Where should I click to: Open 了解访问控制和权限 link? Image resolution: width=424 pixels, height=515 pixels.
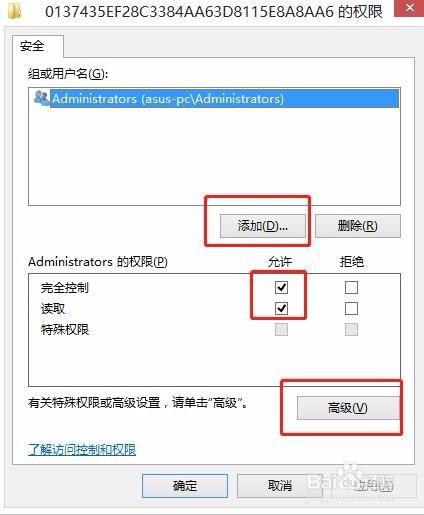tap(82, 450)
